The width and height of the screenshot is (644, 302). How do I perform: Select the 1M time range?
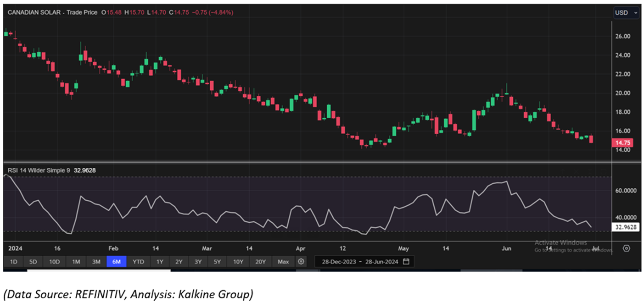76,262
